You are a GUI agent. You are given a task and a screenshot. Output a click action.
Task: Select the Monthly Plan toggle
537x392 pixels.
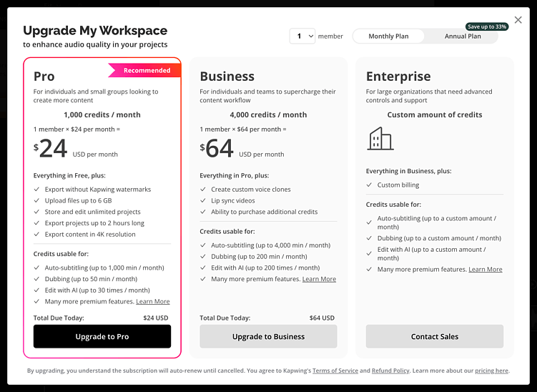tap(388, 36)
